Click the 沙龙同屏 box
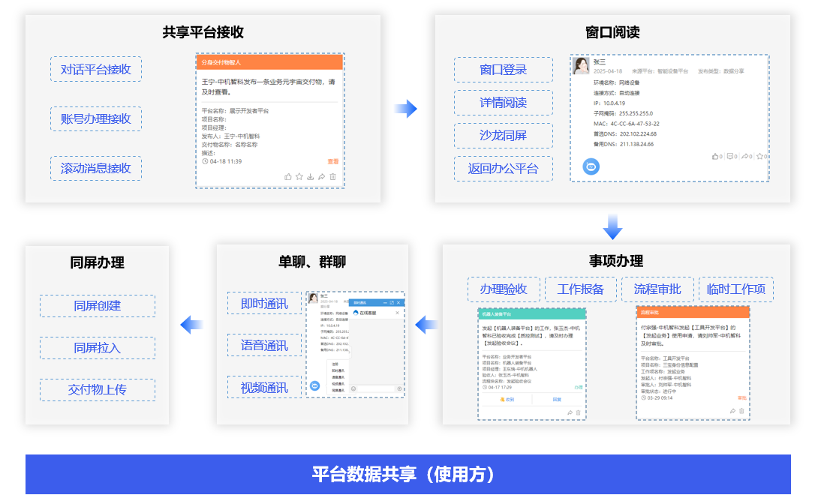The height and width of the screenshot is (504, 815). click(504, 136)
